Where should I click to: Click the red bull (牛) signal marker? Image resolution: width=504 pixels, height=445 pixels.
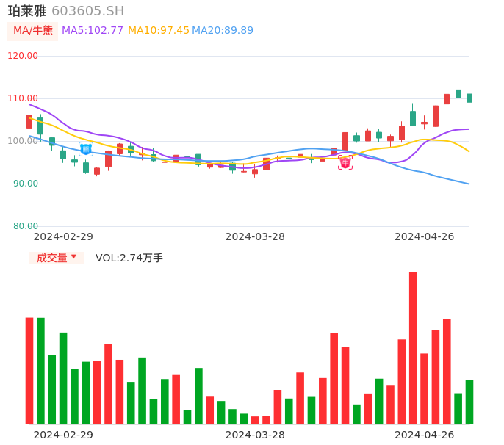pos(345,163)
